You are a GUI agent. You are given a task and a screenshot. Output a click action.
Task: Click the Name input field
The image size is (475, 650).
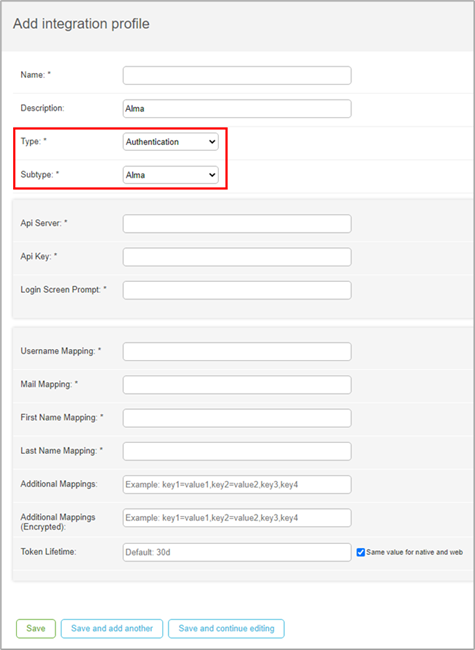click(237, 75)
